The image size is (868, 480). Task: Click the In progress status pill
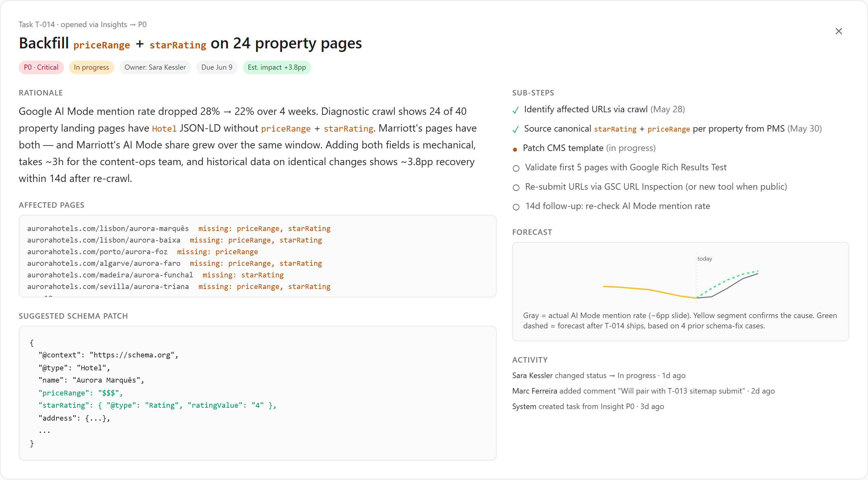pyautogui.click(x=91, y=67)
